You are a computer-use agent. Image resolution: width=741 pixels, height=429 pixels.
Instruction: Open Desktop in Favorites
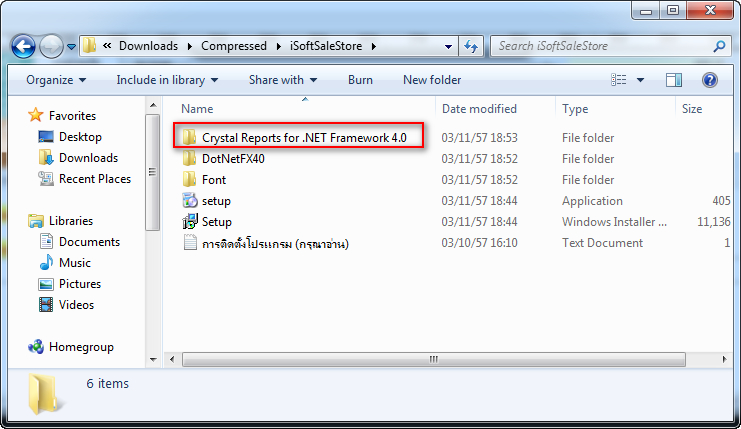coord(80,137)
